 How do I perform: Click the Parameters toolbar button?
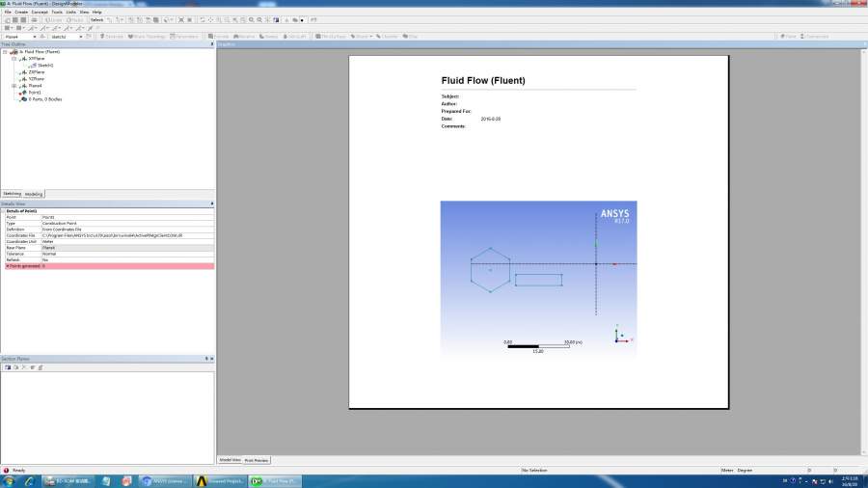[x=184, y=37]
